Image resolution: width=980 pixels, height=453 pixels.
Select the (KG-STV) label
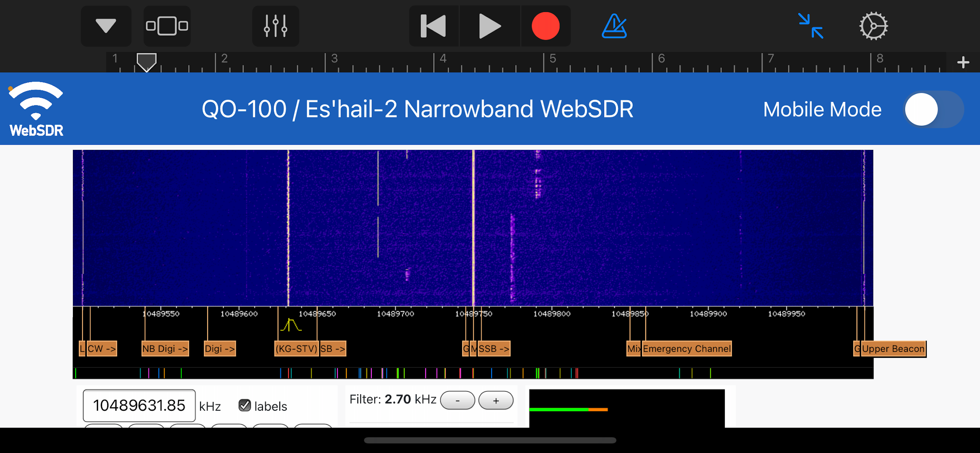point(296,349)
